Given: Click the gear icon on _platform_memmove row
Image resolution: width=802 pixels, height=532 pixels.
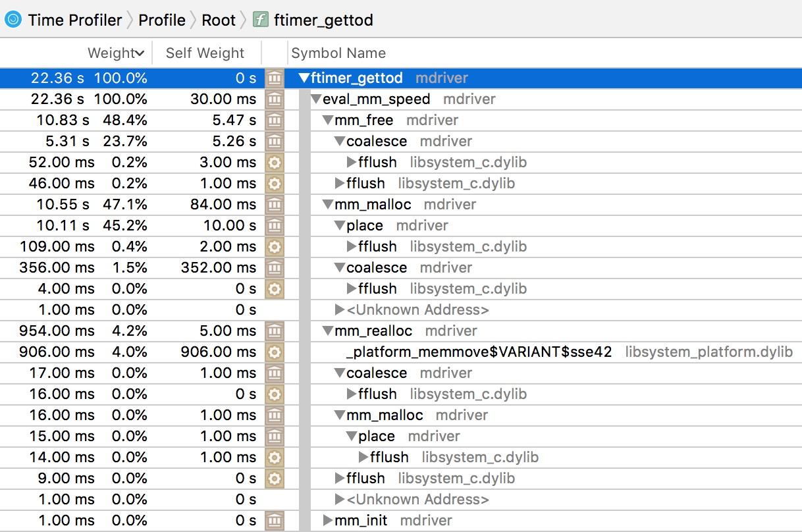Looking at the screenshot, I should pyautogui.click(x=275, y=352).
